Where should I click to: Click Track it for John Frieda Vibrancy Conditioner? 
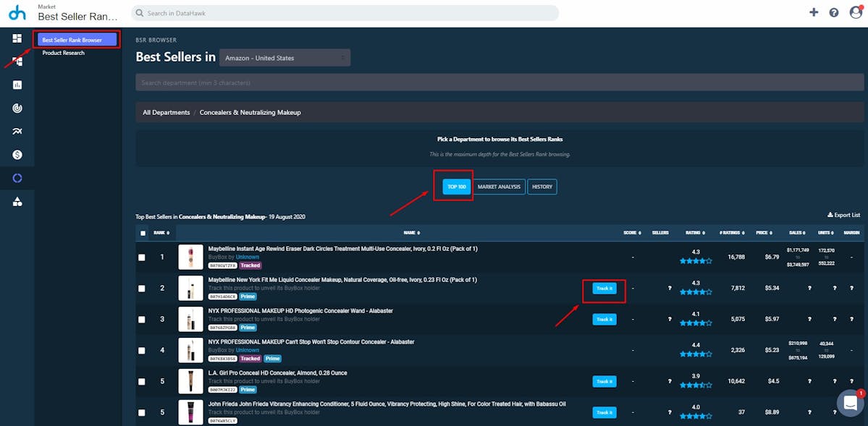pos(604,412)
